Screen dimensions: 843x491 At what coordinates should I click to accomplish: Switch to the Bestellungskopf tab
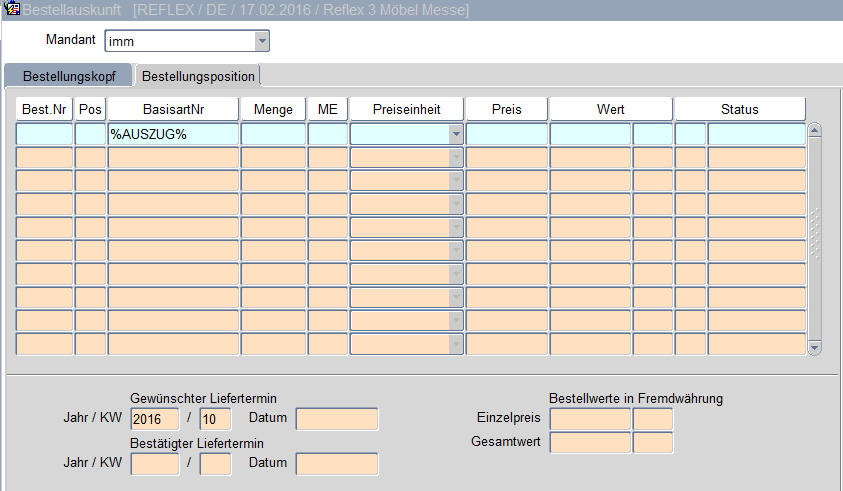click(69, 76)
